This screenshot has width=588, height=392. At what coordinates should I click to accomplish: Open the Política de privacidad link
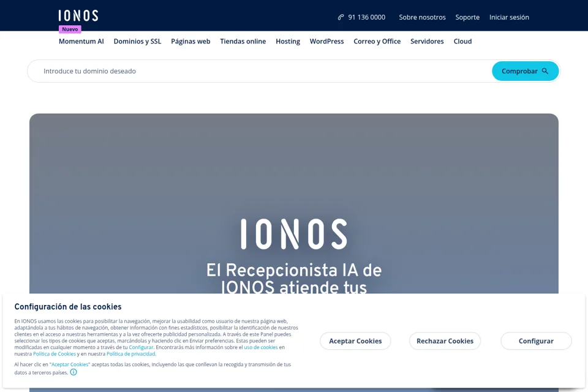pyautogui.click(x=131, y=354)
